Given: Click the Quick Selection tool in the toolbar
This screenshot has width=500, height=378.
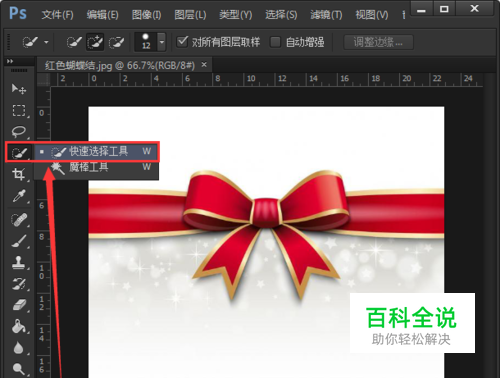Looking at the screenshot, I should click(19, 153).
